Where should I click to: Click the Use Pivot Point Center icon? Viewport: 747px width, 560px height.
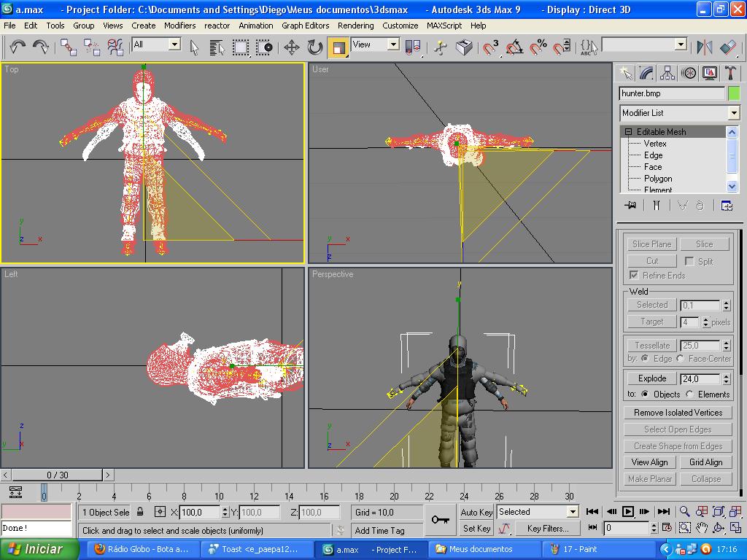[x=413, y=47]
